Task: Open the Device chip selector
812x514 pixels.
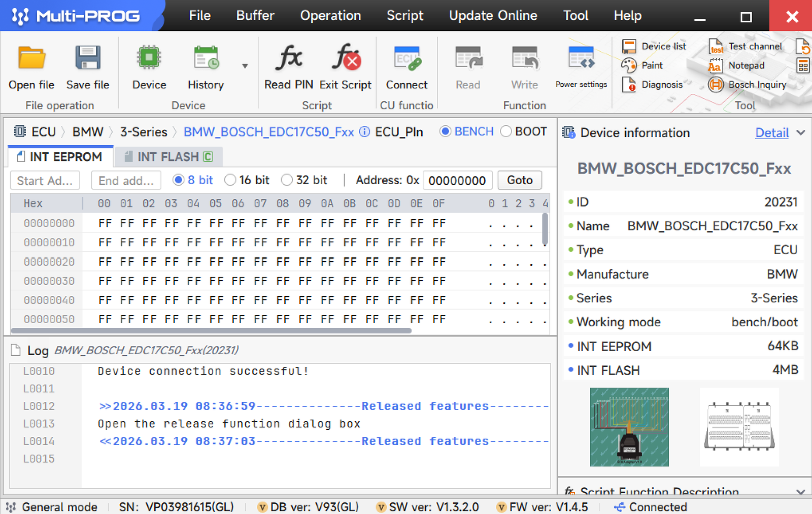Action: coord(149,58)
